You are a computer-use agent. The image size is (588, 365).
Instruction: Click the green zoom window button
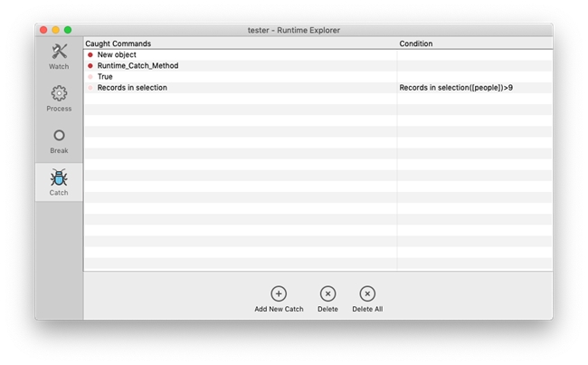pyautogui.click(x=67, y=30)
